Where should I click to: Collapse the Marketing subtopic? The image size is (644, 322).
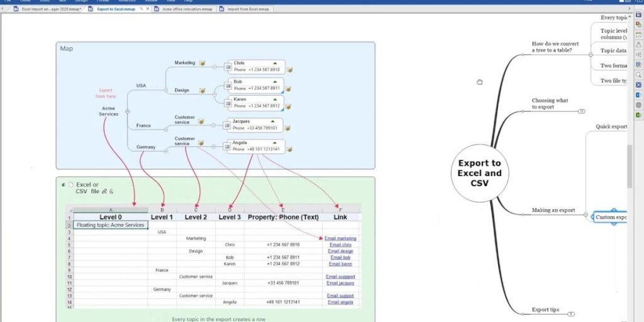[214, 67]
